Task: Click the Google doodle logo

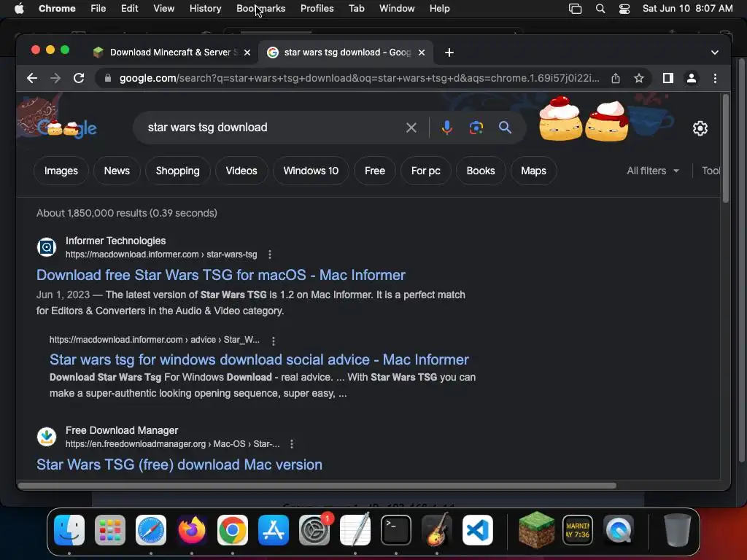Action: tap(66, 128)
